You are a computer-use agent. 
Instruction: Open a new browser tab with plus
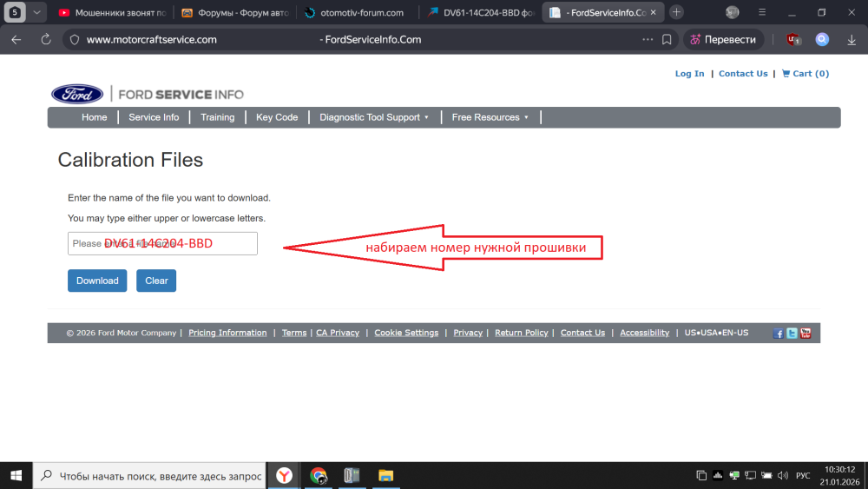click(676, 12)
